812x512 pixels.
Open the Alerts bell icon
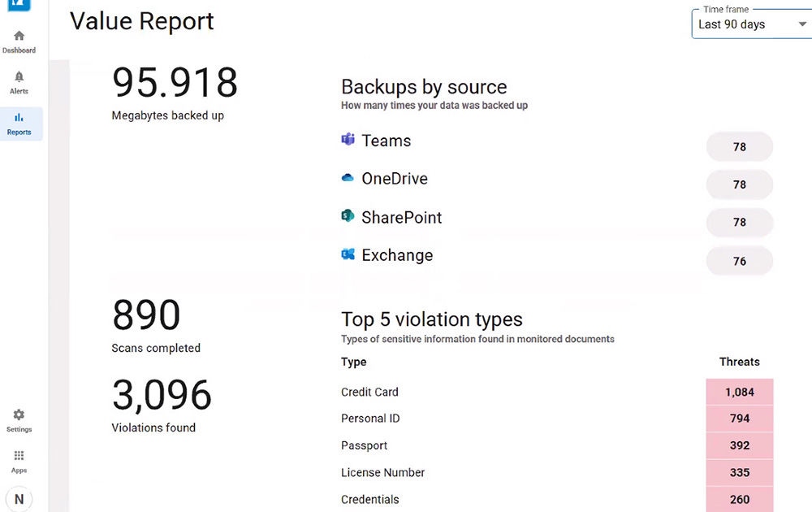19,76
